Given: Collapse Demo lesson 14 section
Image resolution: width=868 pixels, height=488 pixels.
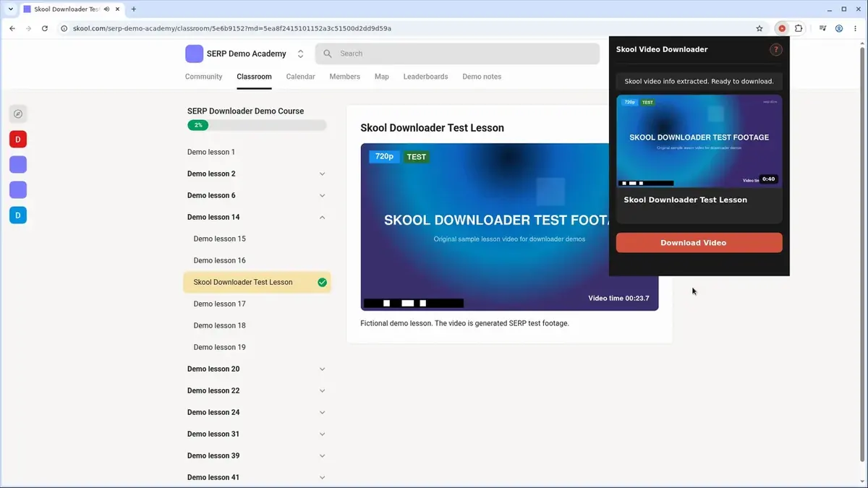Looking at the screenshot, I should pos(322,217).
